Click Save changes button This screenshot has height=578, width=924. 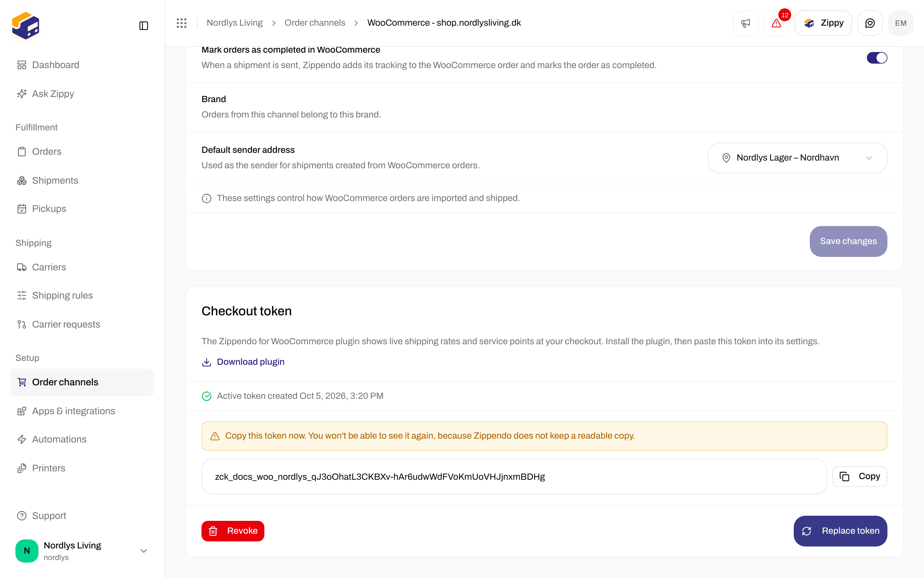pyautogui.click(x=848, y=241)
